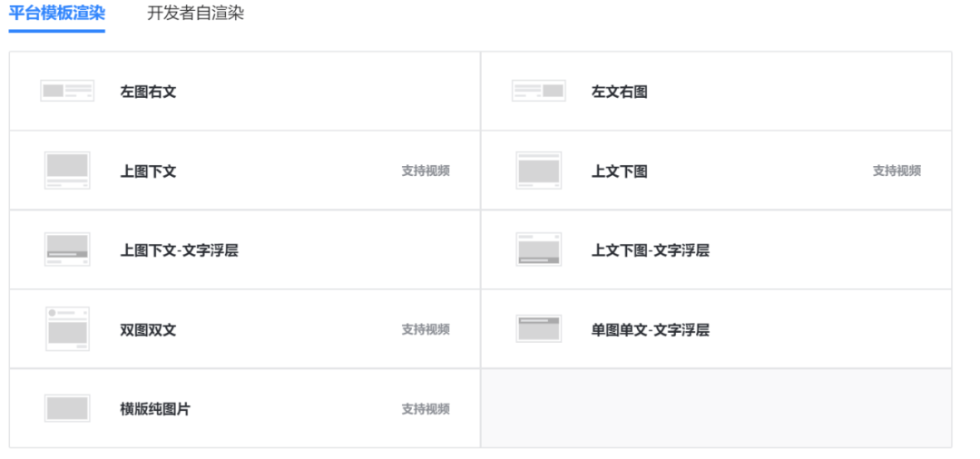This screenshot has height=459, width=980.
Task: Choose the 上文下图-文字浮层 layout icon
Action: coord(539,249)
